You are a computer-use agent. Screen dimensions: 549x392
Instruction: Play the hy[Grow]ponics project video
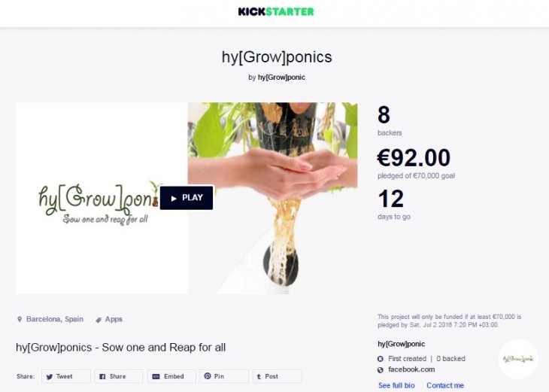pyautogui.click(x=187, y=198)
